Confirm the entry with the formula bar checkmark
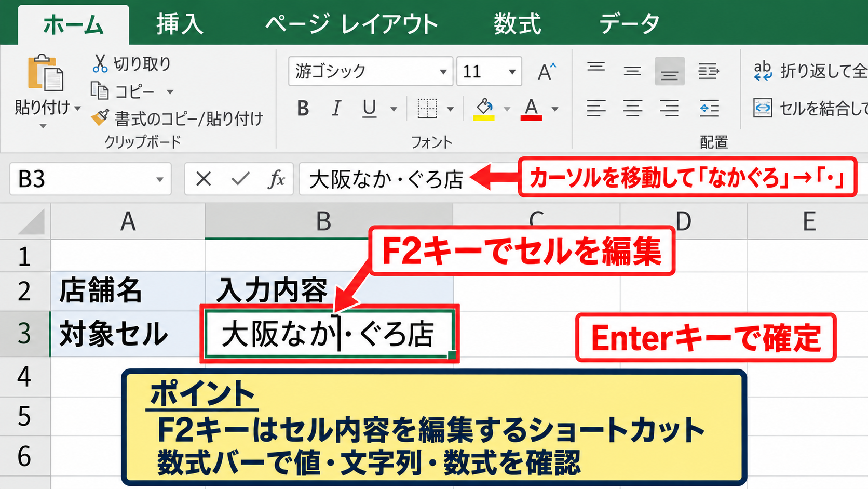Image resolution: width=868 pixels, height=489 pixels. (240, 179)
